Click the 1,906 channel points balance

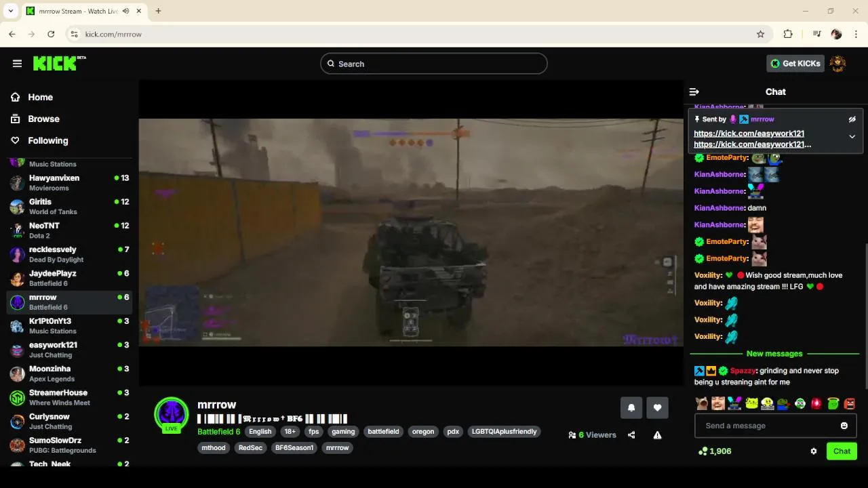pos(715,451)
